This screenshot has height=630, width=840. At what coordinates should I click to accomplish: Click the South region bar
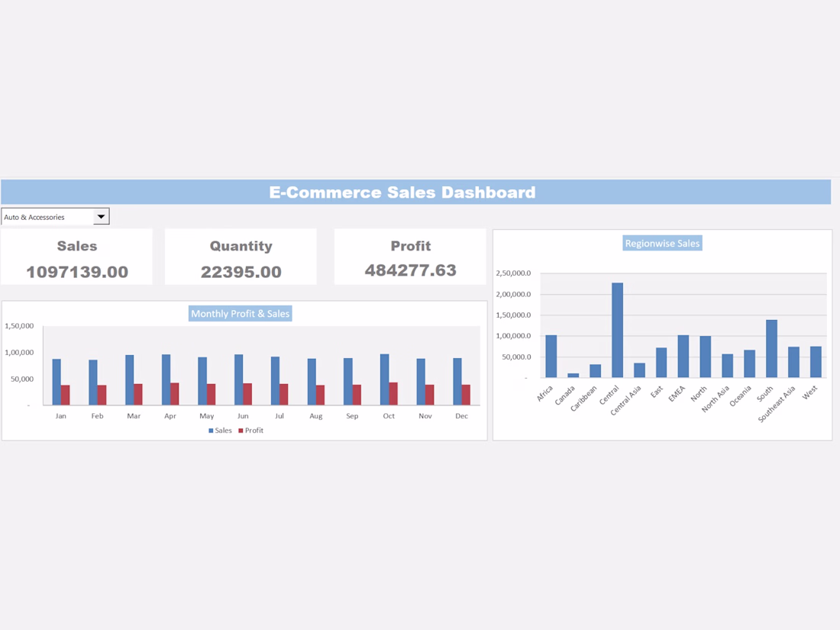(x=771, y=349)
